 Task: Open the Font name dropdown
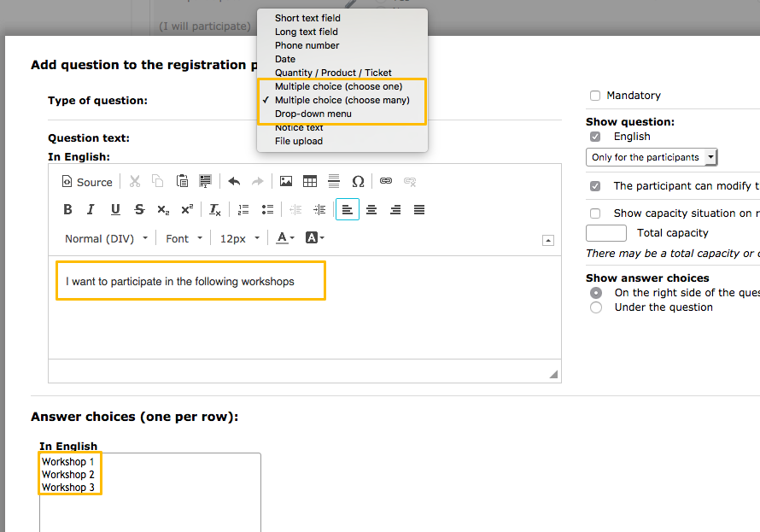pos(184,239)
